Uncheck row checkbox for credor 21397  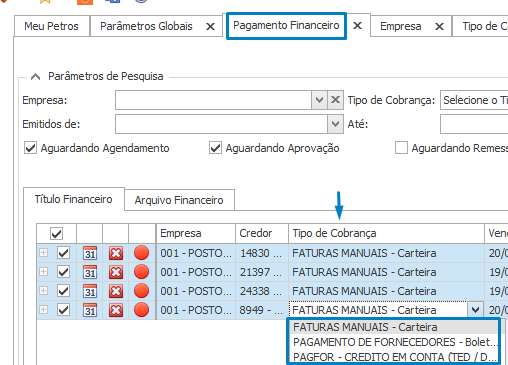pyautogui.click(x=63, y=272)
